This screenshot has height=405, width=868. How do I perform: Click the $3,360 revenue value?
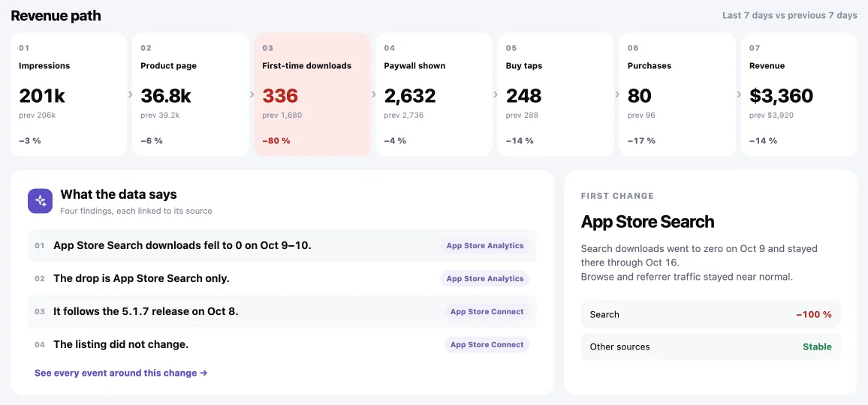click(781, 96)
